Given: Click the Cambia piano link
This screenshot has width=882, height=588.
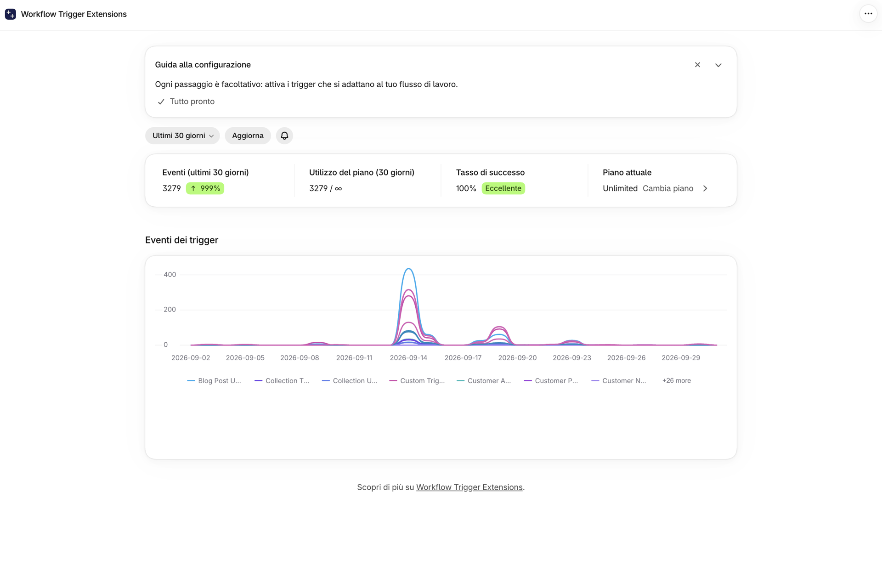Looking at the screenshot, I should point(668,188).
